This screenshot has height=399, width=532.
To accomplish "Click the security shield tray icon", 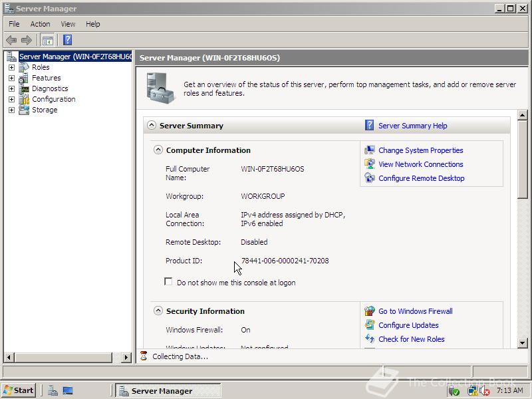I will tap(454, 391).
